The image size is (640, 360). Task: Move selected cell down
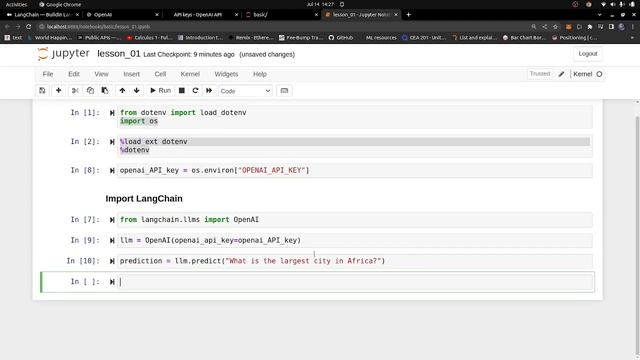(136, 91)
